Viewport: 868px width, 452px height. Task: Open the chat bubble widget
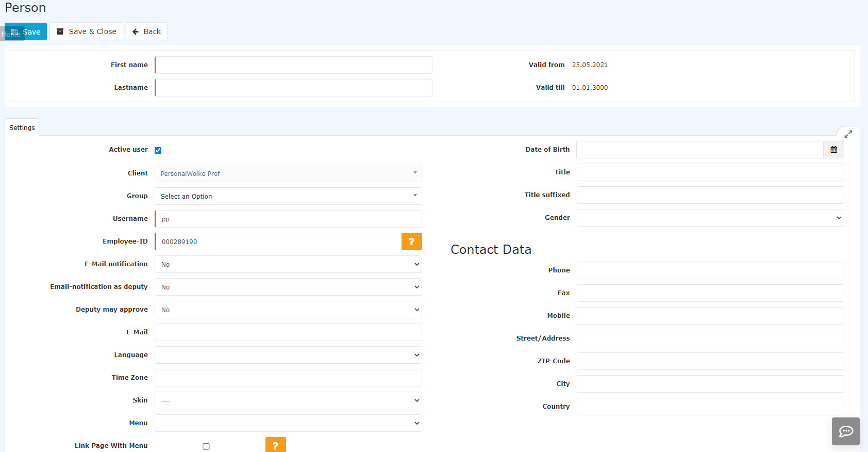click(x=846, y=431)
